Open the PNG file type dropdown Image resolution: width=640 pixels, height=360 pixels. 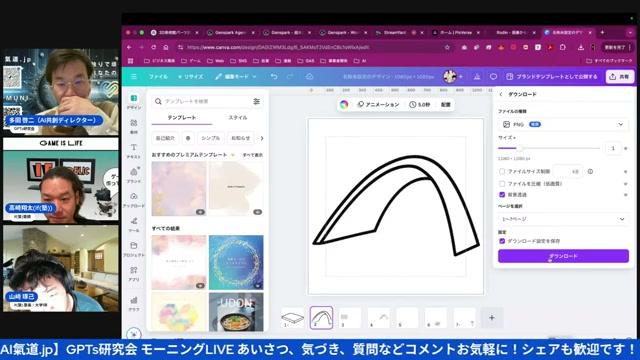[x=563, y=124]
